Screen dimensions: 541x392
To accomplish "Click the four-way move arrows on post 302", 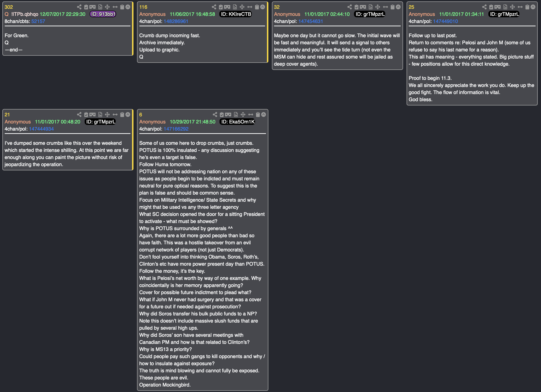I will click(107, 7).
